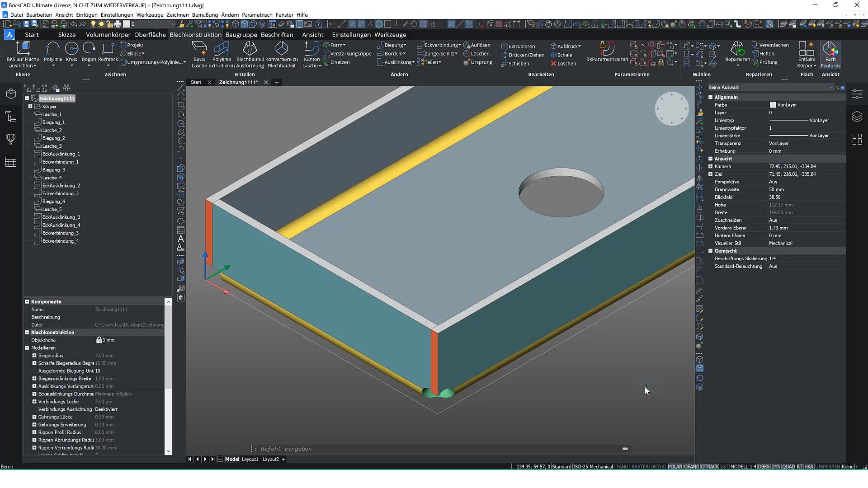The width and height of the screenshot is (868, 488).
Task: Expand the Kamera property
Action: 710,166
